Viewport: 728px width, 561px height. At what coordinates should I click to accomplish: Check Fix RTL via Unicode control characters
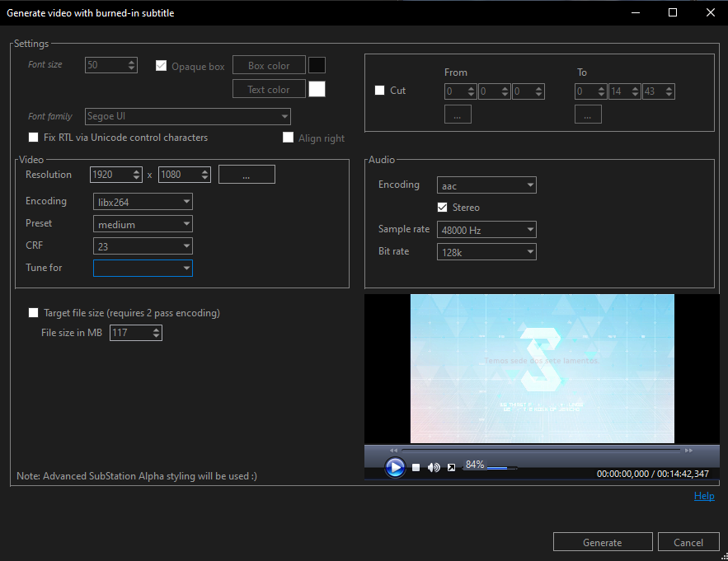(33, 138)
